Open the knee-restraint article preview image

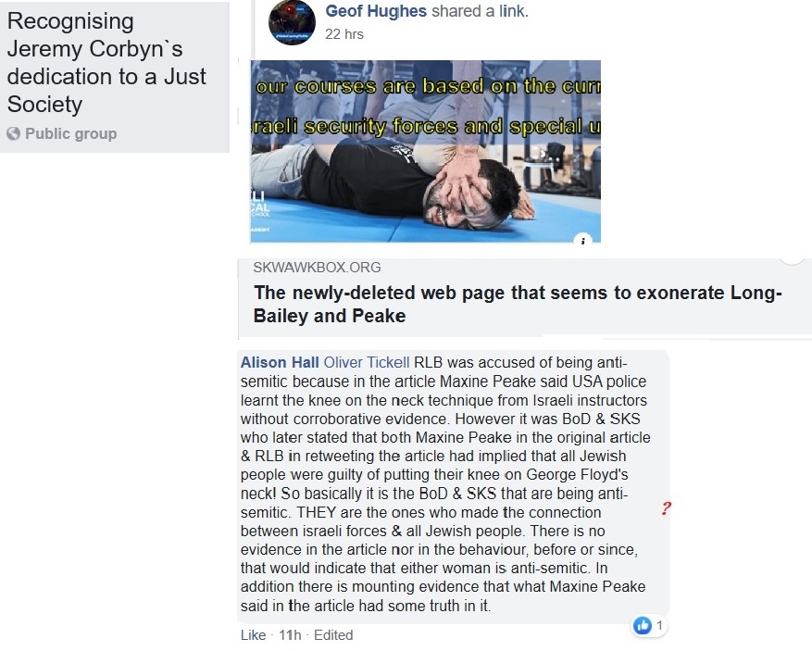pyautogui.click(x=426, y=151)
